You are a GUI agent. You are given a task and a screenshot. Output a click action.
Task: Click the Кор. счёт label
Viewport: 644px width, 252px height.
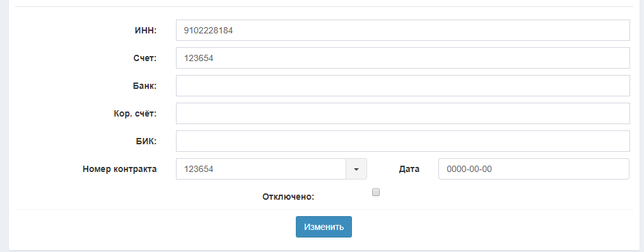click(131, 113)
